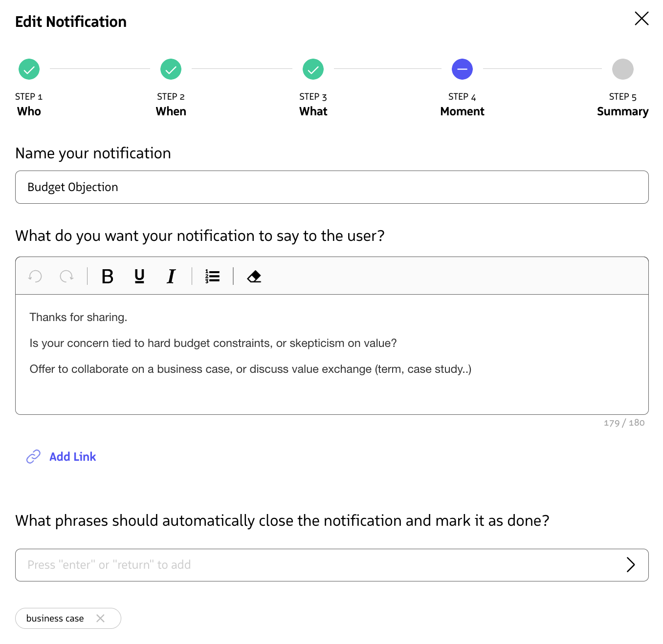Image resolution: width=663 pixels, height=644 pixels.
Task: Open the Add Link option
Action: point(72,456)
